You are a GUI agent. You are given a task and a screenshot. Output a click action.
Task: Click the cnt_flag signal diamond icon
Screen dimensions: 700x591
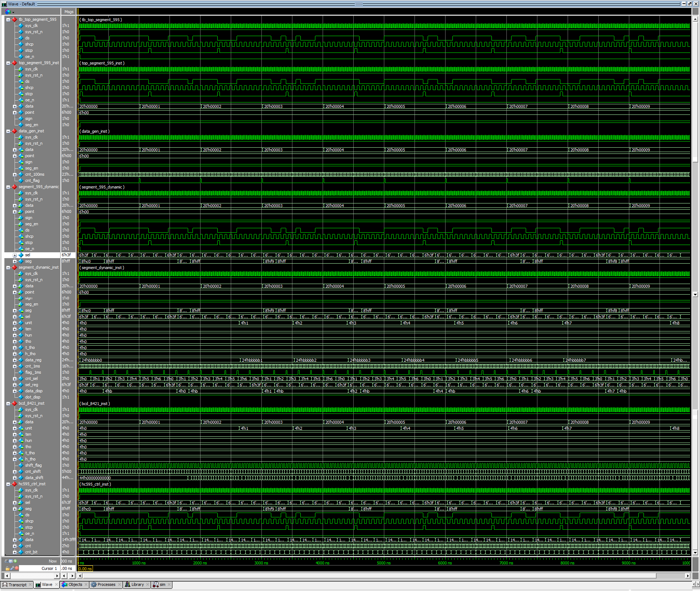pyautogui.click(x=21, y=181)
